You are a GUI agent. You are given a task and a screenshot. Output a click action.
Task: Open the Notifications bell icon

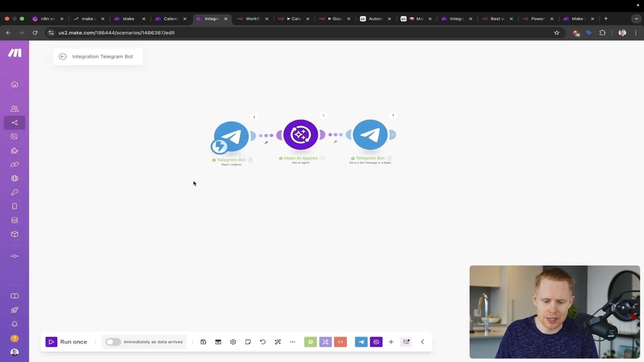pyautogui.click(x=14, y=324)
